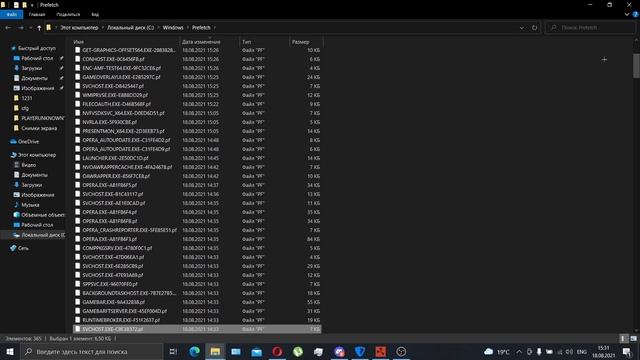The image size is (640, 360).
Task: Open the address bar history dropdown
Action: (x=521, y=28)
